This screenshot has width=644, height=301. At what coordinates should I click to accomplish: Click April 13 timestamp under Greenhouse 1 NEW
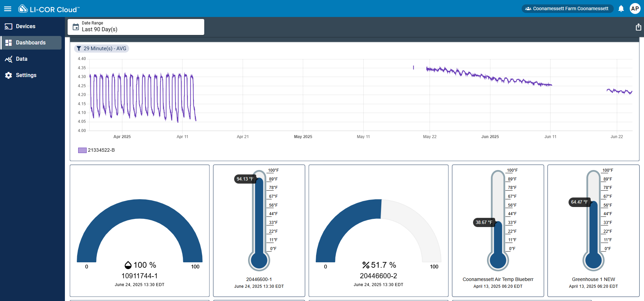coord(593,286)
